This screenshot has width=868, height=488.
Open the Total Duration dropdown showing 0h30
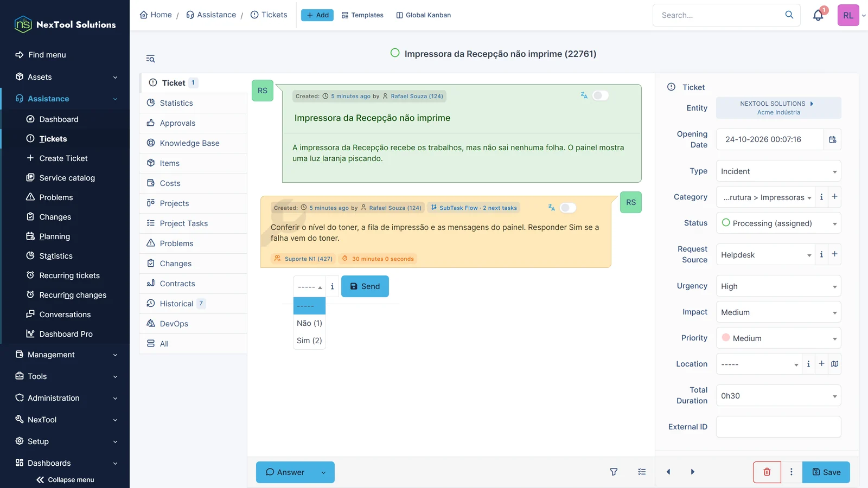[x=778, y=396]
